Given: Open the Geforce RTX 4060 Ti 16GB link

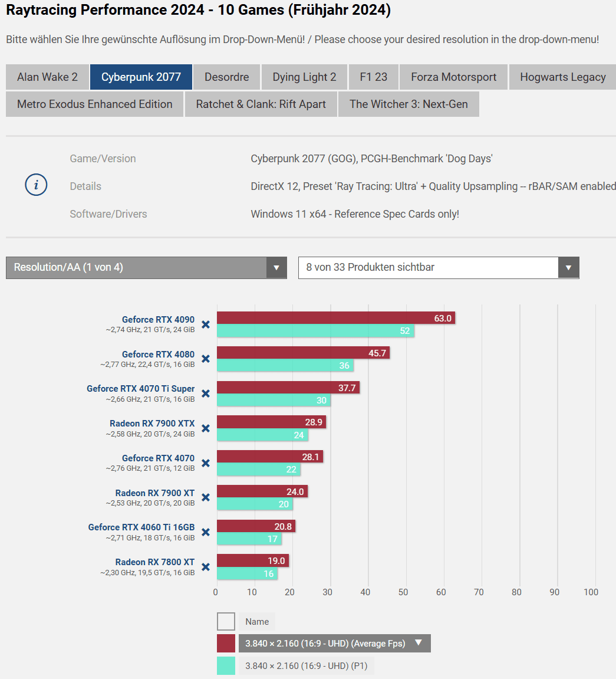Looking at the screenshot, I should point(141,527).
